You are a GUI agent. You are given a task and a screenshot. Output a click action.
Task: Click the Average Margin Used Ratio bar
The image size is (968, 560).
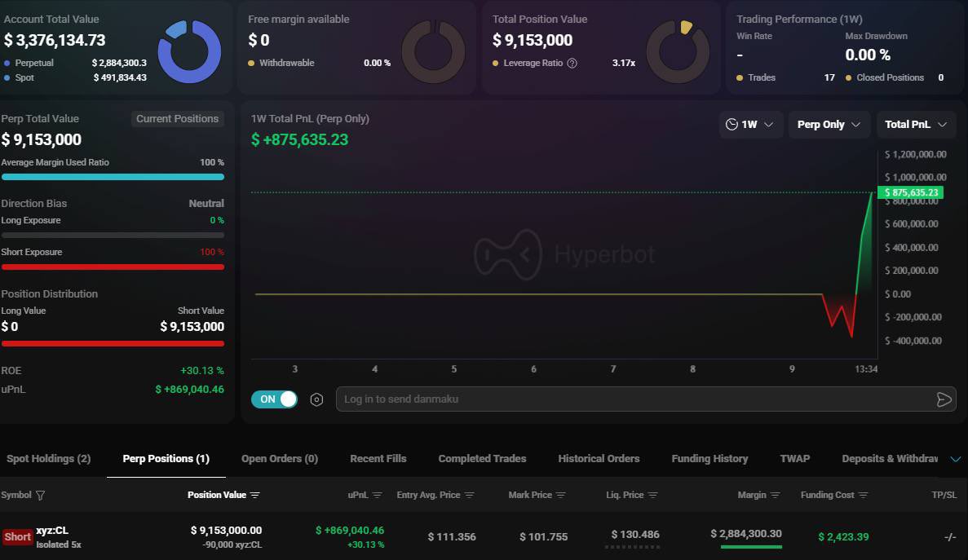coord(113,177)
